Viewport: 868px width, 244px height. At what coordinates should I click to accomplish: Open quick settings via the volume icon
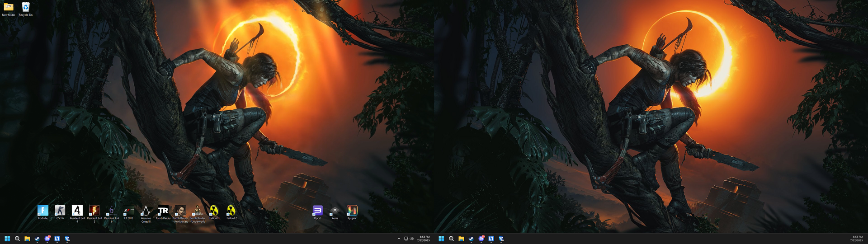[x=411, y=239]
